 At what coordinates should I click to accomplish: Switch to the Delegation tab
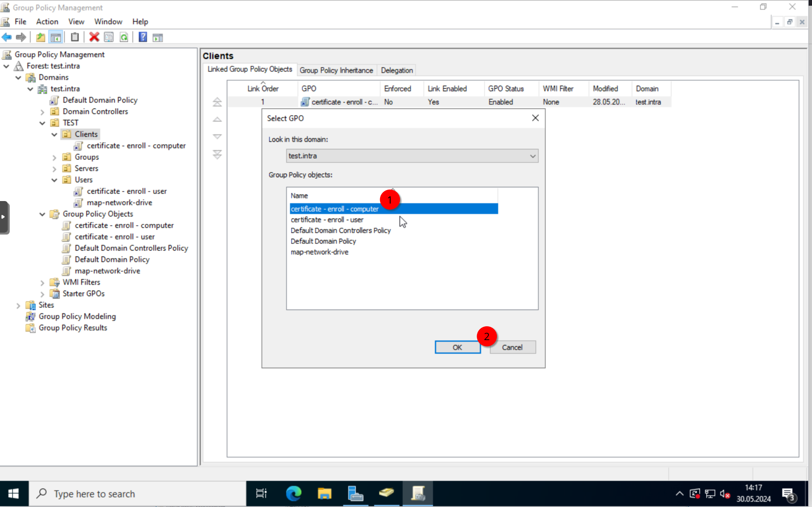pyautogui.click(x=397, y=70)
